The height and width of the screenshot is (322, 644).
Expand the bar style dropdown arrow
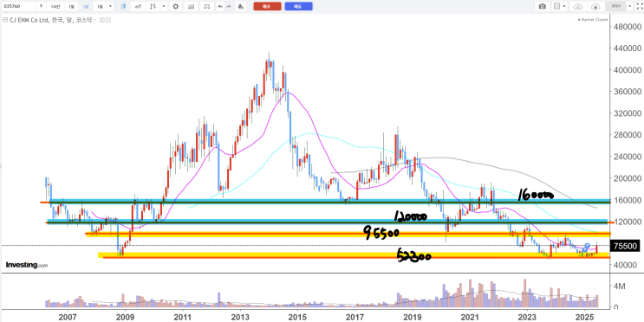point(164,6)
